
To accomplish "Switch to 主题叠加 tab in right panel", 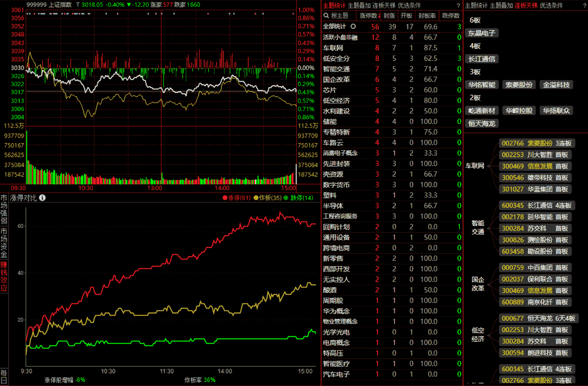I will pyautogui.click(x=501, y=5).
